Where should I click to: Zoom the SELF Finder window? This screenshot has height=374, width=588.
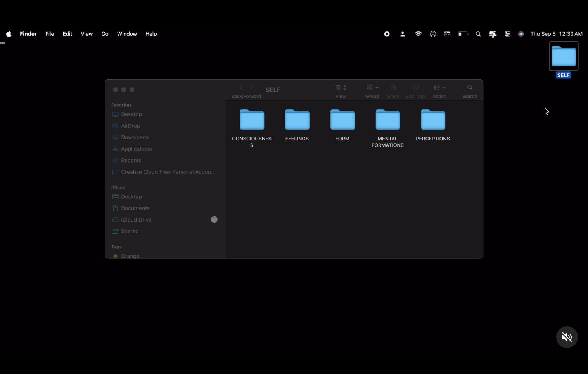click(132, 90)
